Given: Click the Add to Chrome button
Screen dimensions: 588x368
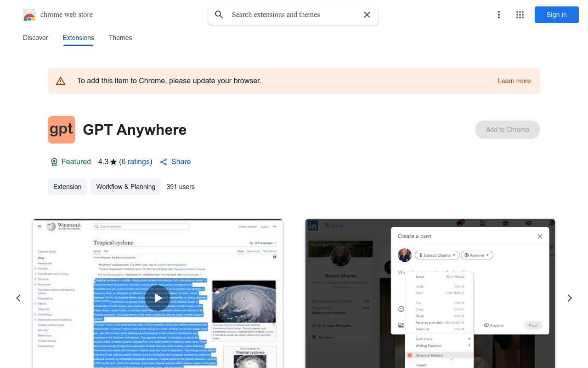Looking at the screenshot, I should point(508,130).
